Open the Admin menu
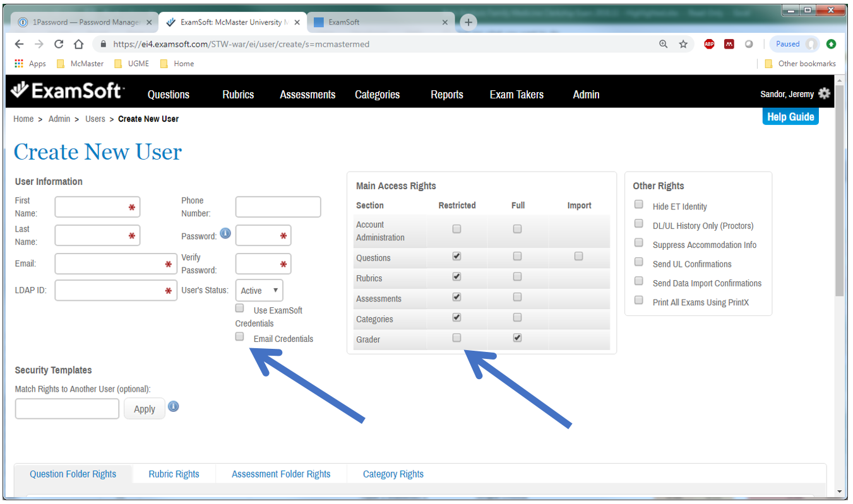The image size is (853, 504). click(586, 95)
